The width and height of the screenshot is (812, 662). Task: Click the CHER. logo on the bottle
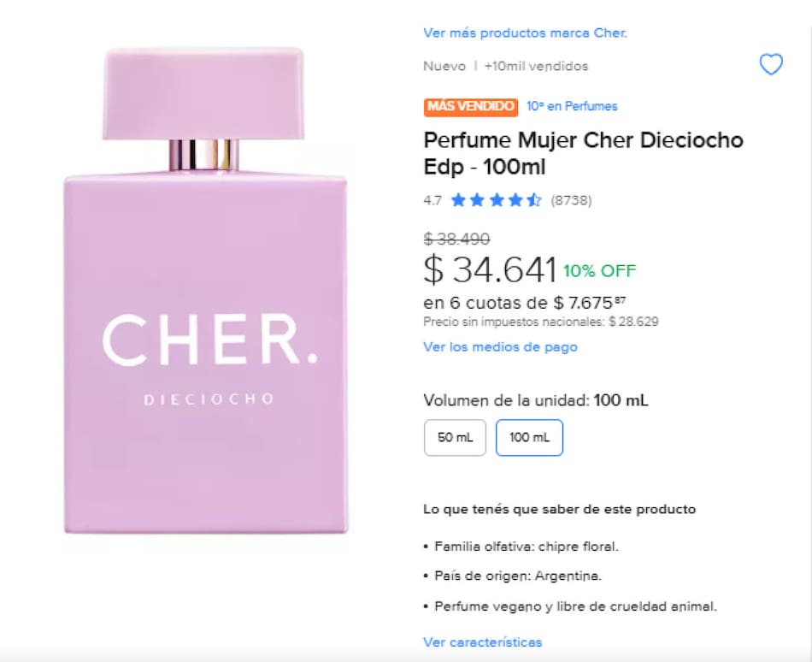point(210,340)
